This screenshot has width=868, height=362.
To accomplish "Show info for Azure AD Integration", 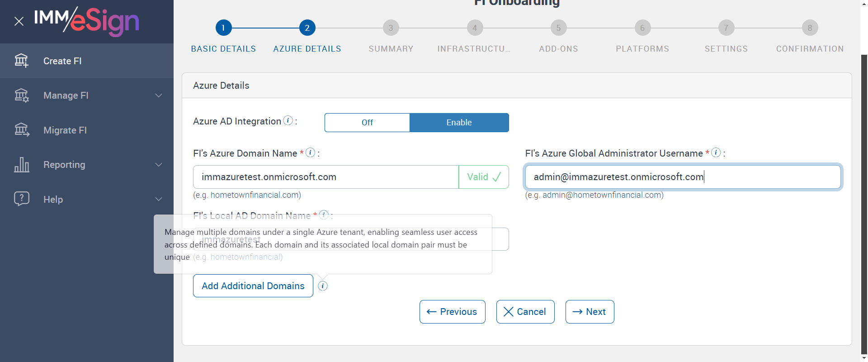I will pos(288,120).
